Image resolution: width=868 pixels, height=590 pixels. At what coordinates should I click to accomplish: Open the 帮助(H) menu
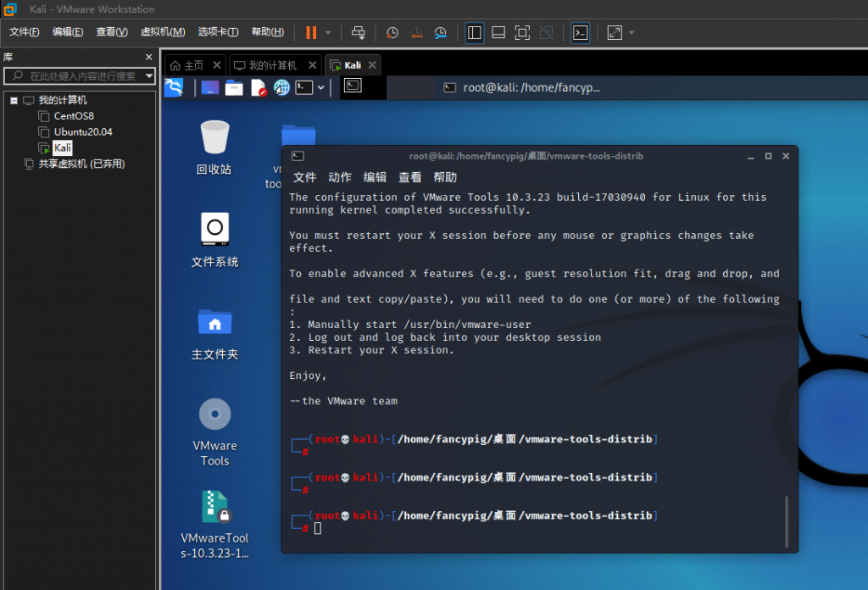(x=267, y=31)
